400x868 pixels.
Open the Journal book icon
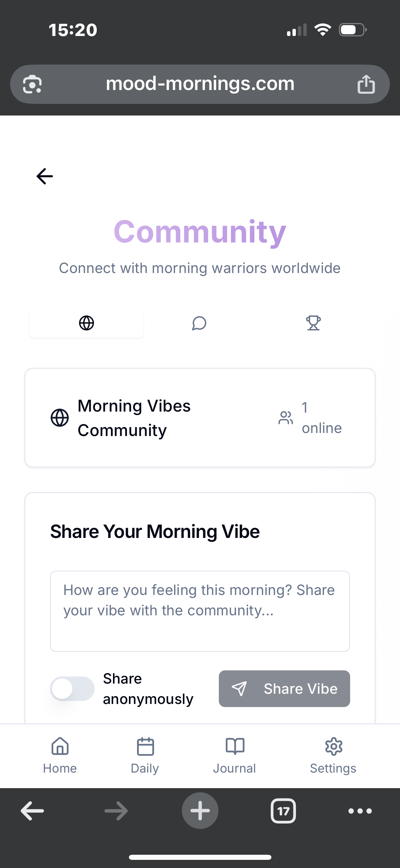(234, 755)
